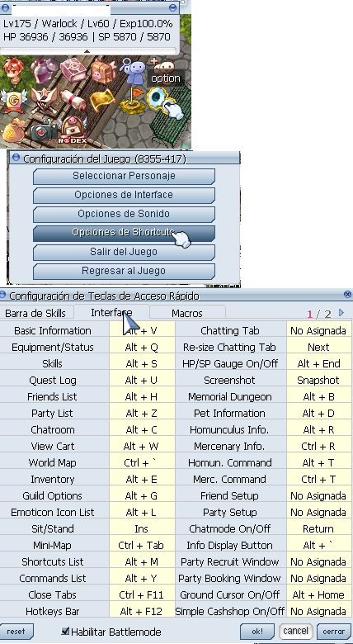Viewport: 353px width, 644px height.
Task: Switch to Macros tab
Action: pyautogui.click(x=187, y=314)
